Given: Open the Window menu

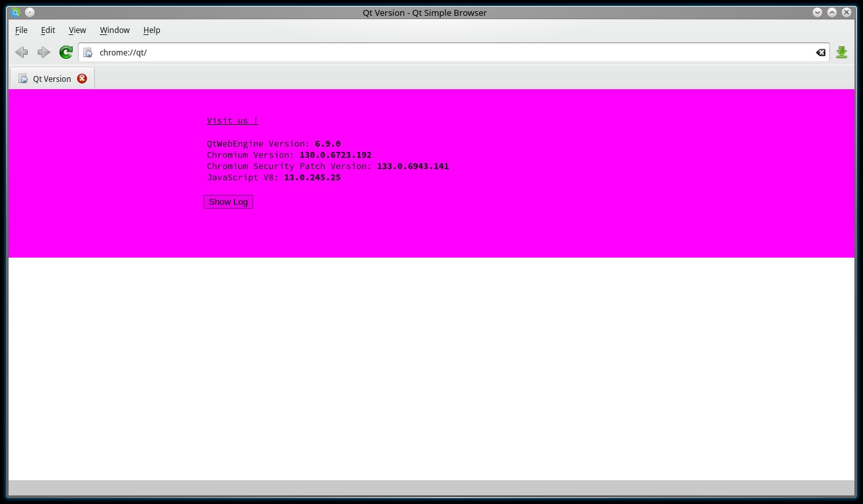Looking at the screenshot, I should (114, 30).
